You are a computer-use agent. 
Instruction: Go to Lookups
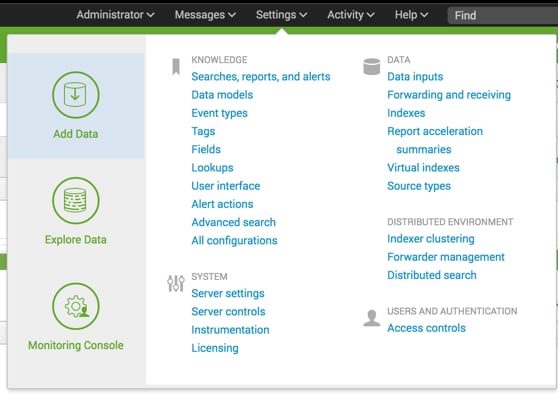212,168
